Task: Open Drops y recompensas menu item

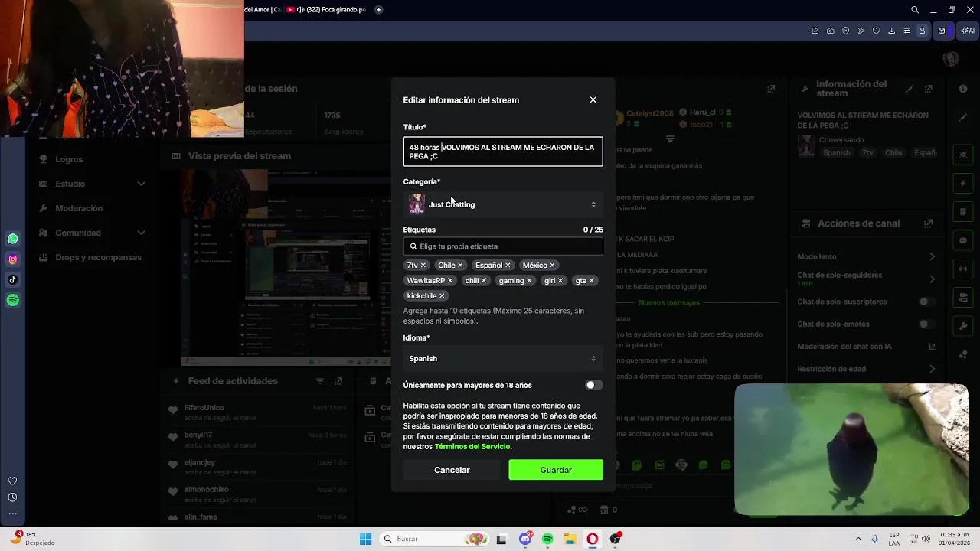Action: click(92, 257)
